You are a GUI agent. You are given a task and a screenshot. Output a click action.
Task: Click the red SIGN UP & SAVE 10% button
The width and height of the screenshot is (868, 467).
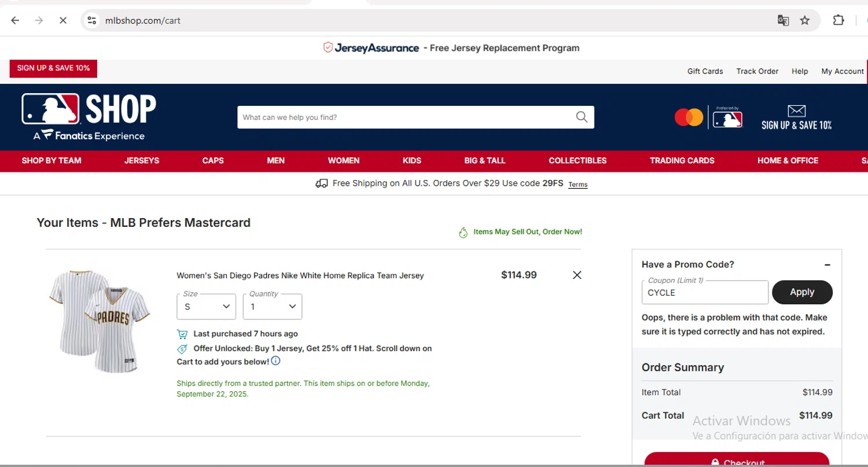(53, 68)
